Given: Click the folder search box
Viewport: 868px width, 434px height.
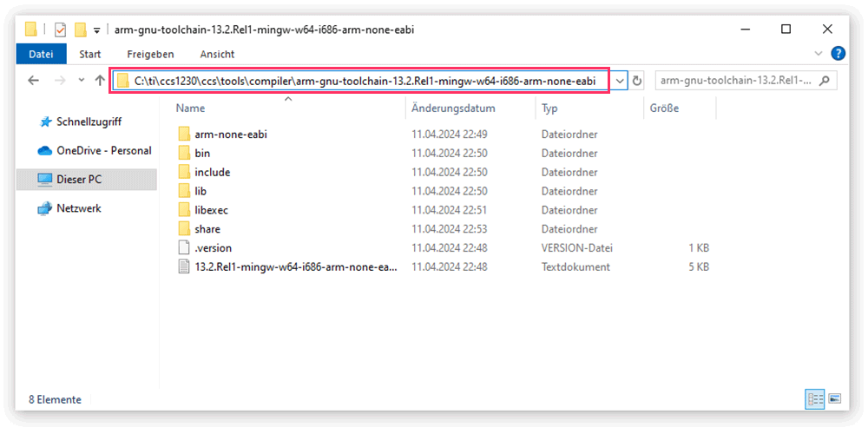Looking at the screenshot, I should [745, 81].
